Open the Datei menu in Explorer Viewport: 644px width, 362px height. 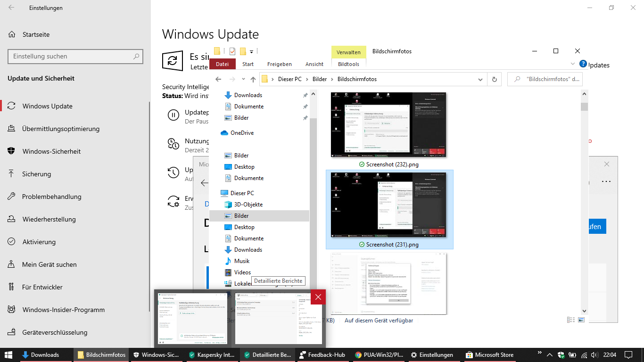(223, 64)
